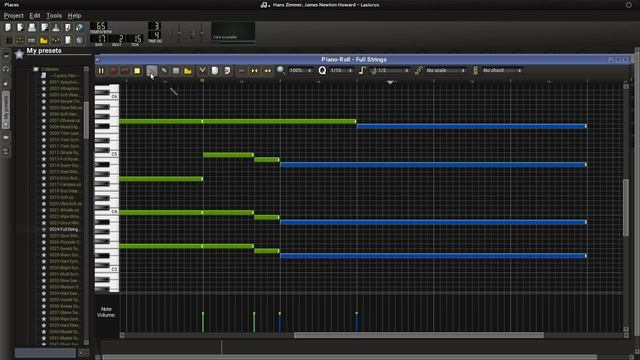Toggle the FX Mixer window icon
Image resolution: width=640 pixels, height=360 pixels.
[56, 40]
